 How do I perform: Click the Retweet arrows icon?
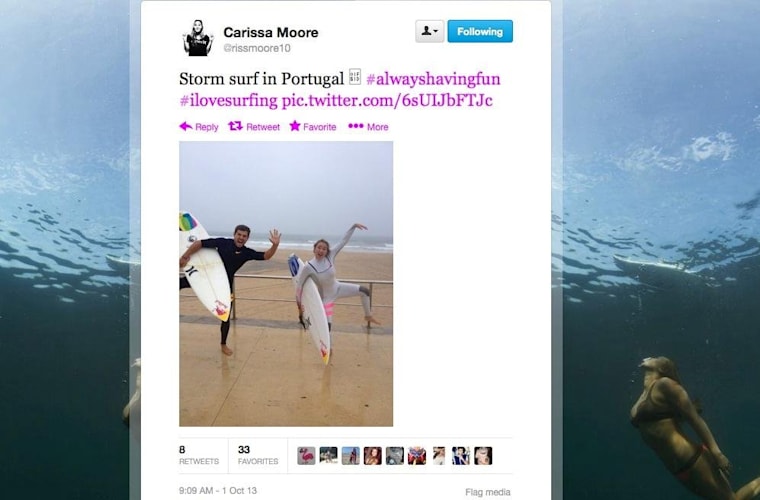click(x=236, y=126)
